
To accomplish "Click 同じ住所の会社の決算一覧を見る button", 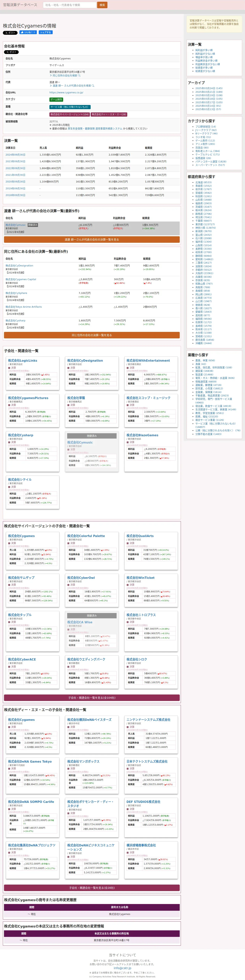I will (x=92, y=335).
